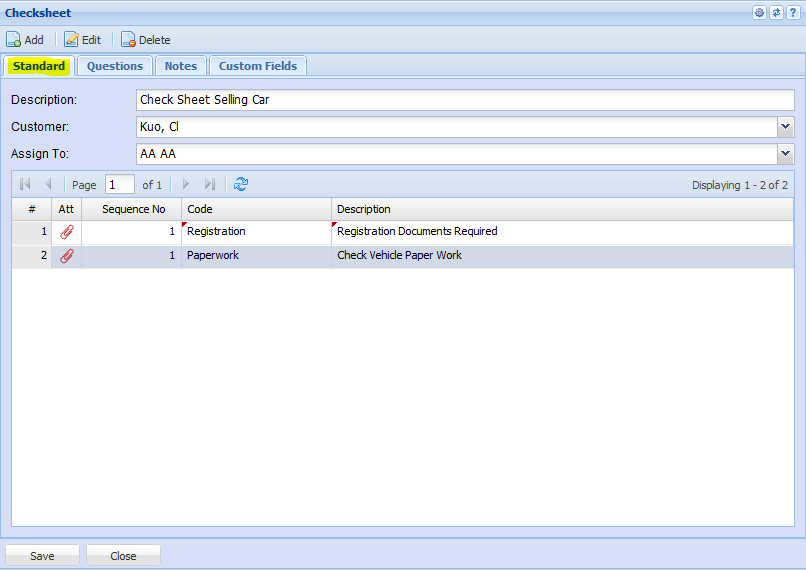
Task: Switch to the Questions tab
Action: pos(115,66)
